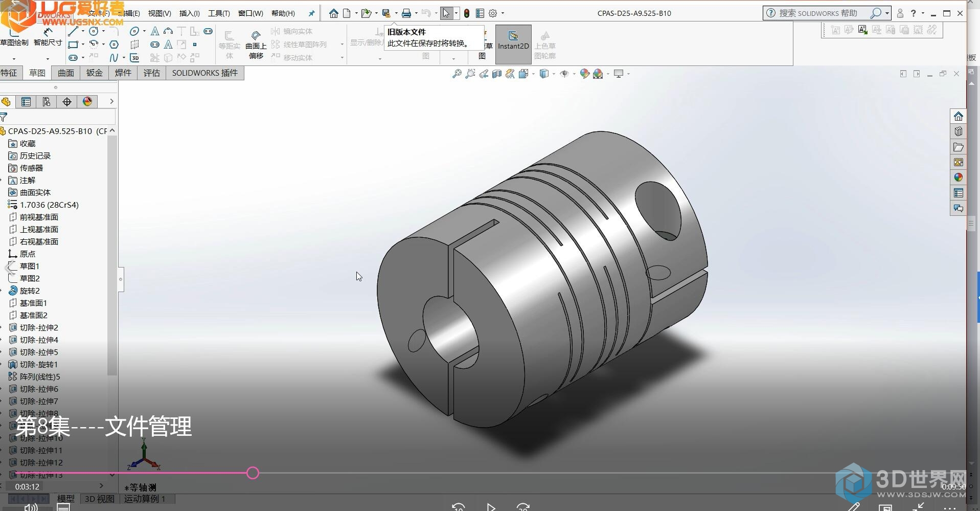Open a file using Open icon
Image resolution: width=980 pixels, height=511 pixels.
pos(366,13)
